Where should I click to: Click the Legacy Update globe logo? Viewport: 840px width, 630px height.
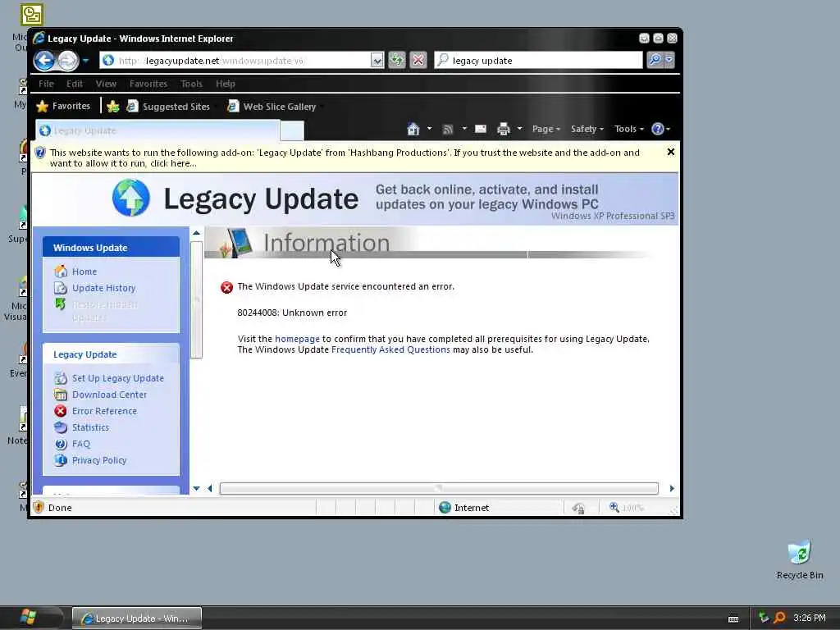(131, 198)
